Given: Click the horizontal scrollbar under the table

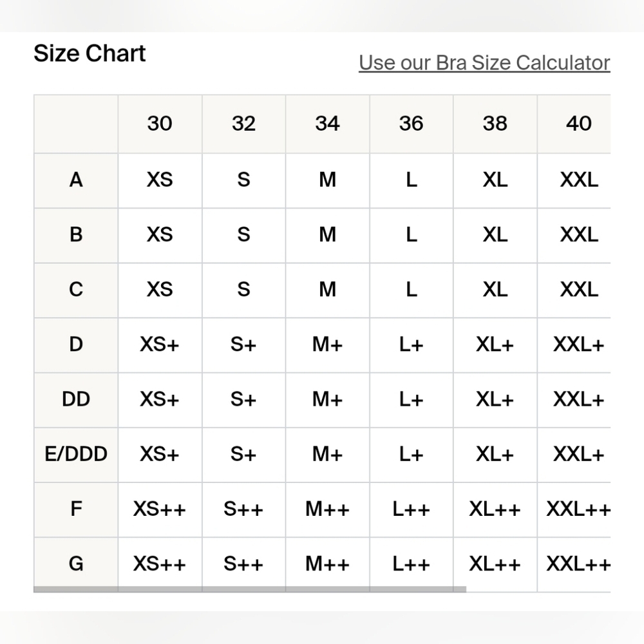Looking at the screenshot, I should (250, 589).
